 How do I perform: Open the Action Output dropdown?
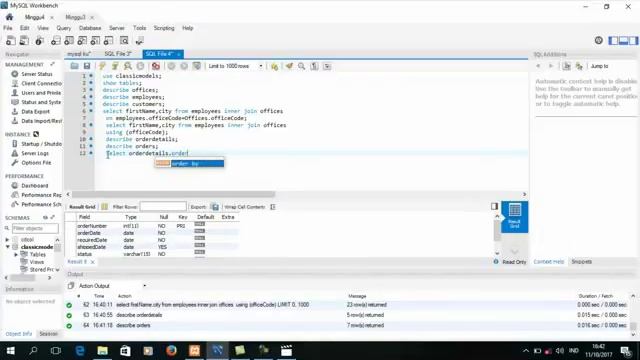pos(112,286)
